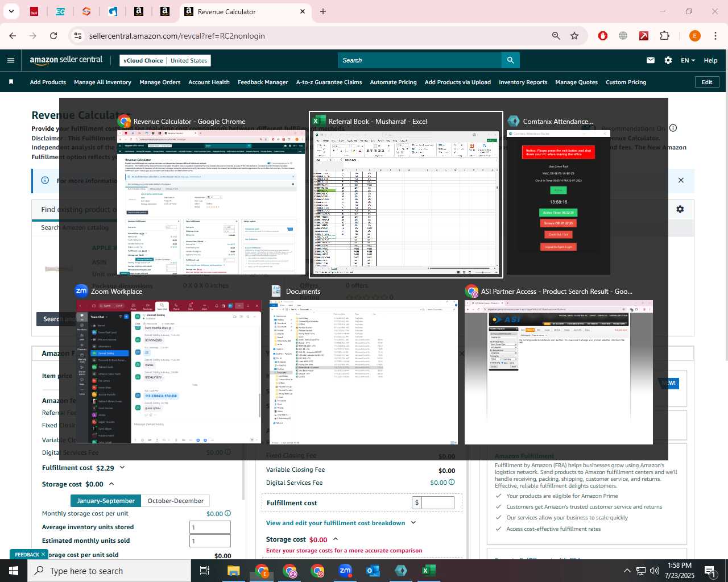
Task: Switch to the Comtanix Attendance window thumbnail
Action: 558,194
